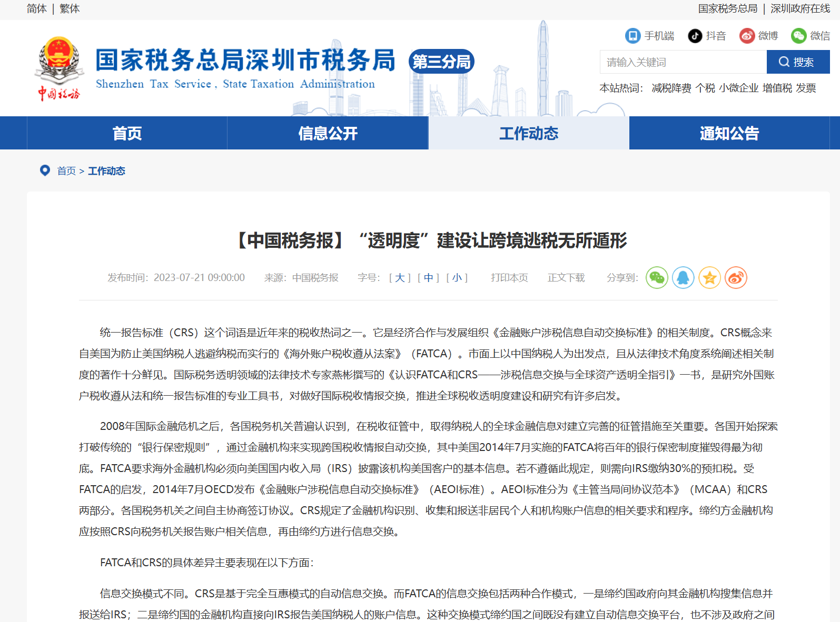The width and height of the screenshot is (840, 622).
Task: Share article to QQ using bell icon
Action: [683, 278]
